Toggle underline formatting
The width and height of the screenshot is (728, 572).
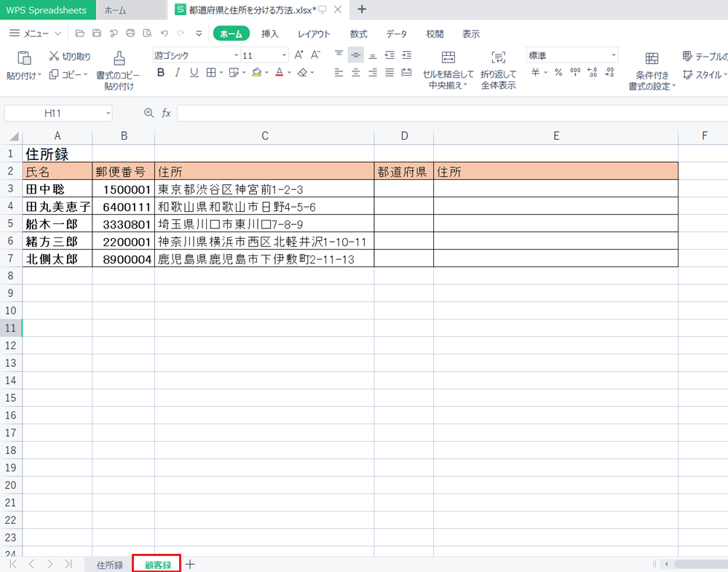tap(194, 73)
